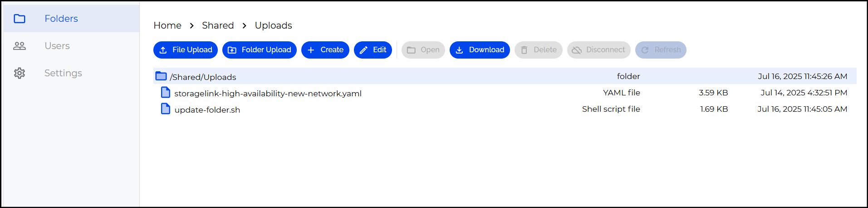Click the people icon beside Users
This screenshot has width=868, height=208.
pos(20,46)
